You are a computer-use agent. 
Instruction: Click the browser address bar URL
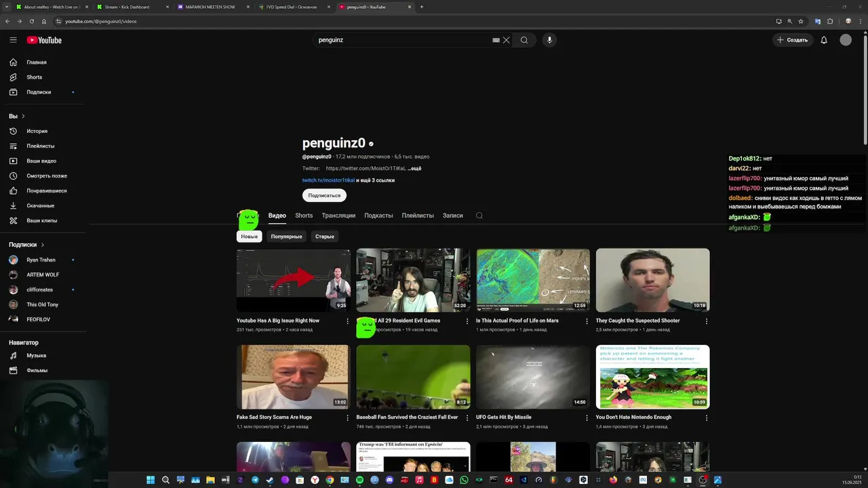click(100, 21)
